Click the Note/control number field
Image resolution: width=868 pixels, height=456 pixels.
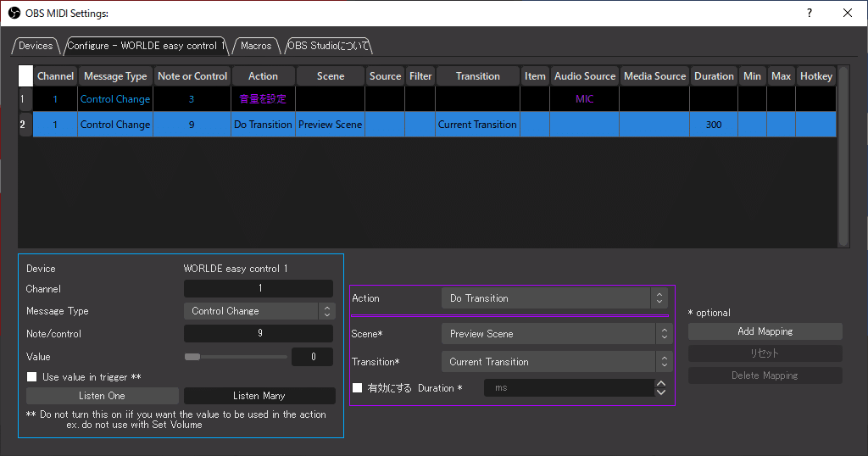(259, 333)
